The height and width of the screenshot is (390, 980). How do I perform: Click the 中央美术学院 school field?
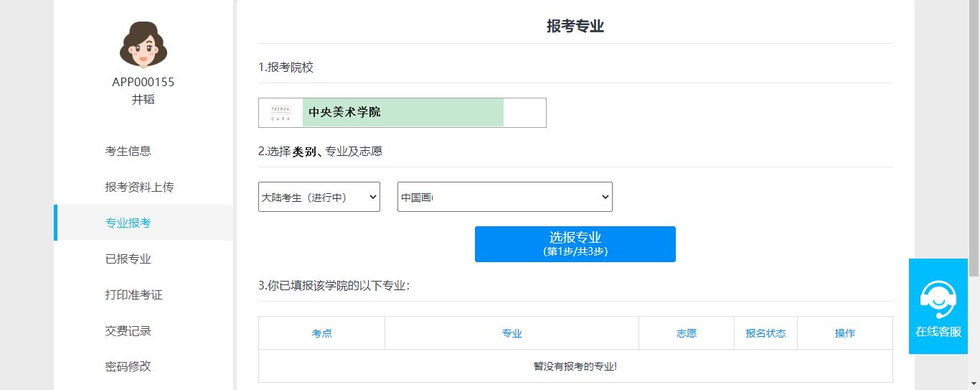402,113
